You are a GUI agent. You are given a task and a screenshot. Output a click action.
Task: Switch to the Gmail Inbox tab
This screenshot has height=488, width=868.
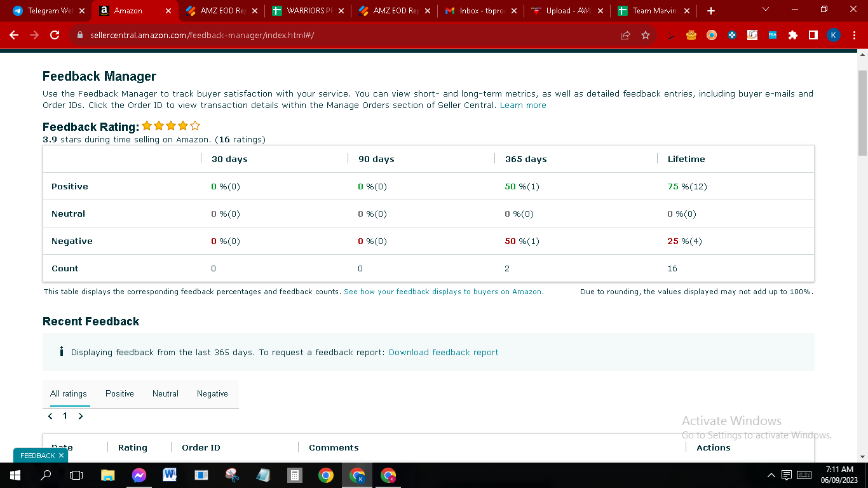click(480, 11)
